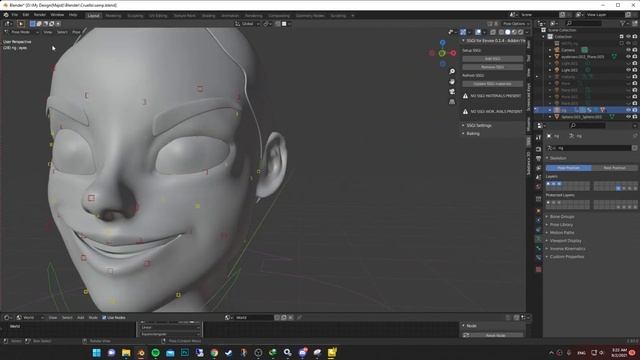Viewport: 640px width, 360px height.
Task: Toggle X-ray display in viewport header
Action: (x=493, y=32)
